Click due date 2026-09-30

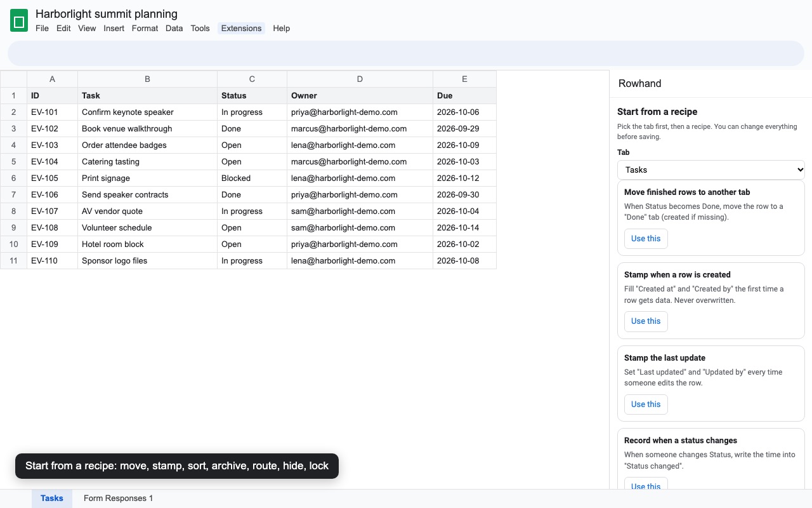click(464, 195)
